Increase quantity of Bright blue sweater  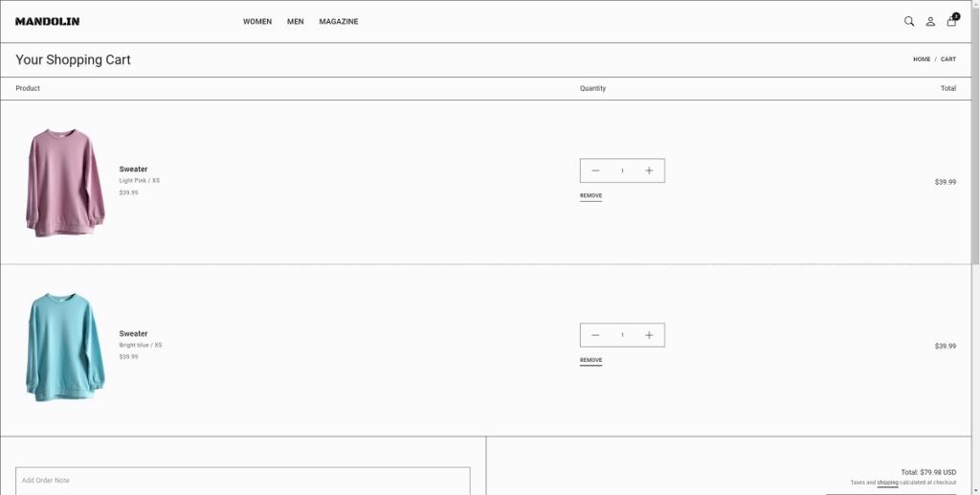[x=649, y=335]
